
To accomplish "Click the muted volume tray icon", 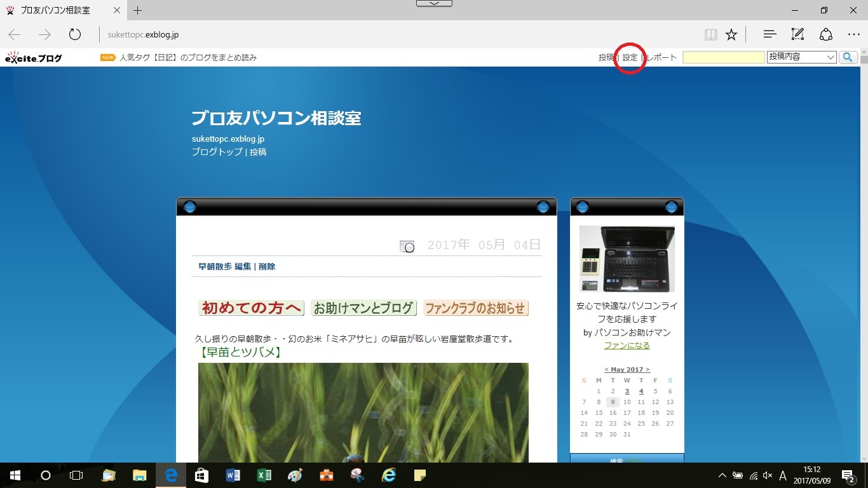I will point(768,475).
